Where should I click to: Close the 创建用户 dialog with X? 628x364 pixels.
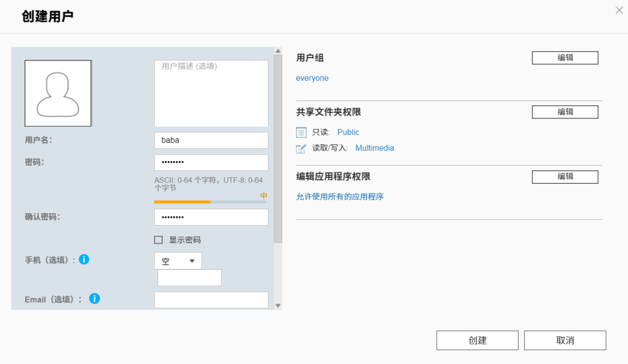click(x=619, y=10)
